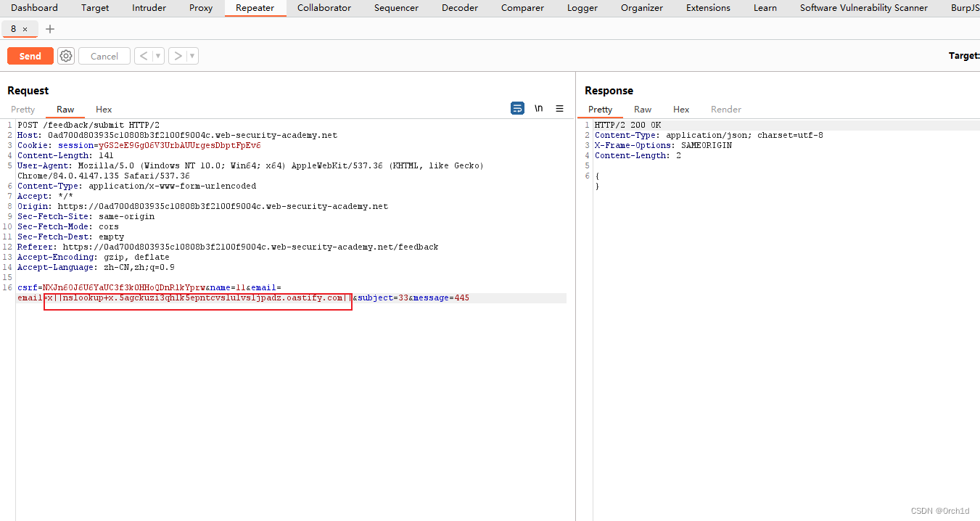Switch response view to Render
The image size is (980, 521).
click(x=726, y=110)
